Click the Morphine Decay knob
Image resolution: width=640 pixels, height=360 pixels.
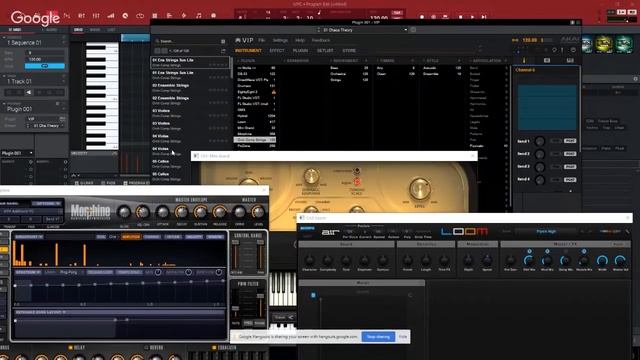point(181,212)
